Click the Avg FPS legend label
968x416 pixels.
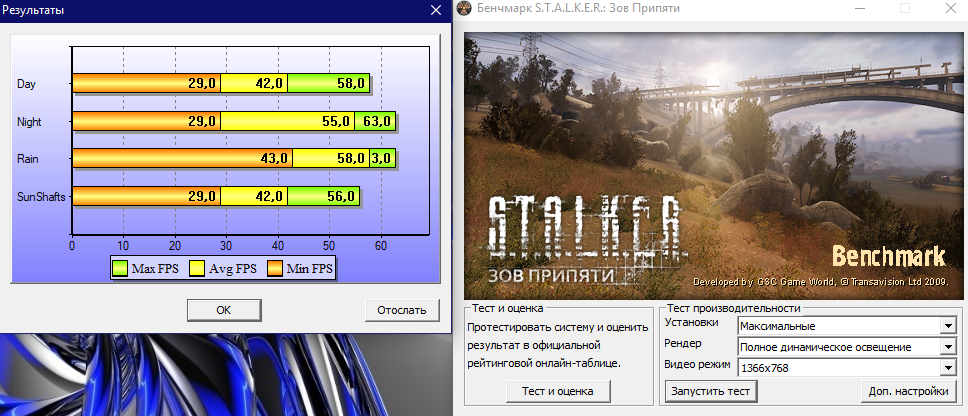(x=233, y=269)
